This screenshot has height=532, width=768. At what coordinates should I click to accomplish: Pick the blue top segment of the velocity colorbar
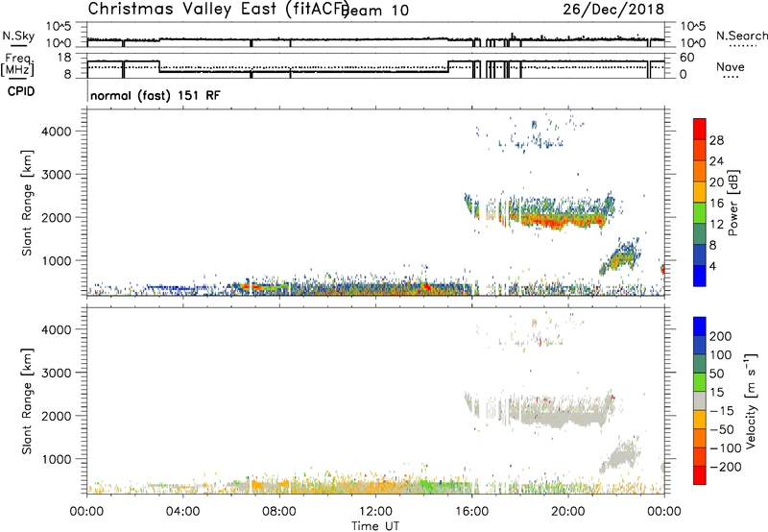click(x=700, y=326)
